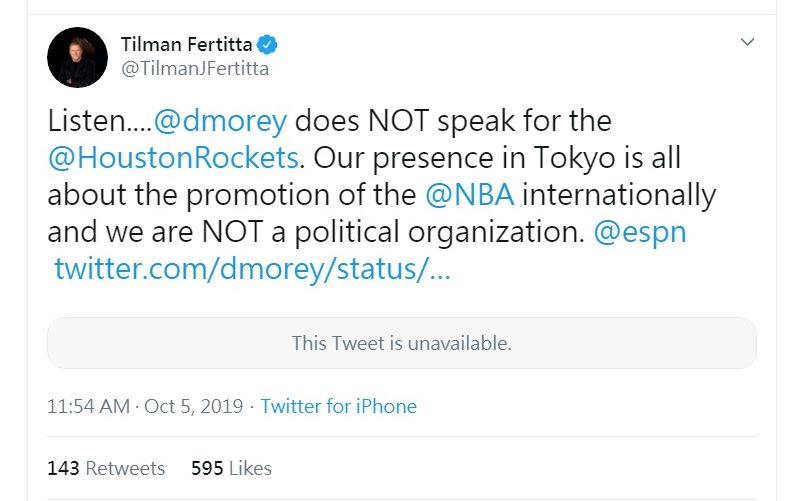The image size is (785, 501).
Task: Open the @NBA mention link
Action: tap(469, 194)
